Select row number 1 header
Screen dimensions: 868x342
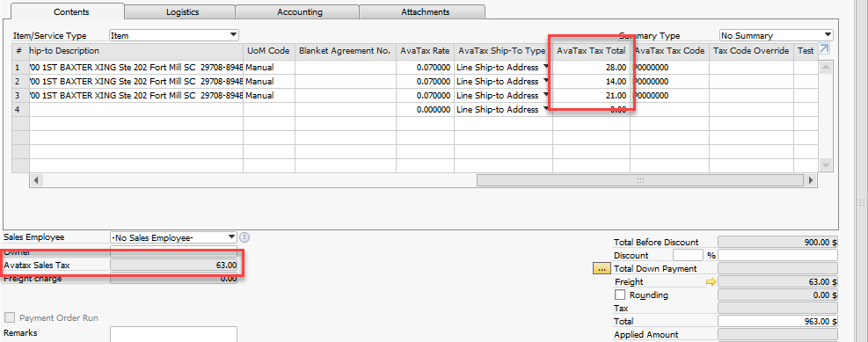click(20, 67)
